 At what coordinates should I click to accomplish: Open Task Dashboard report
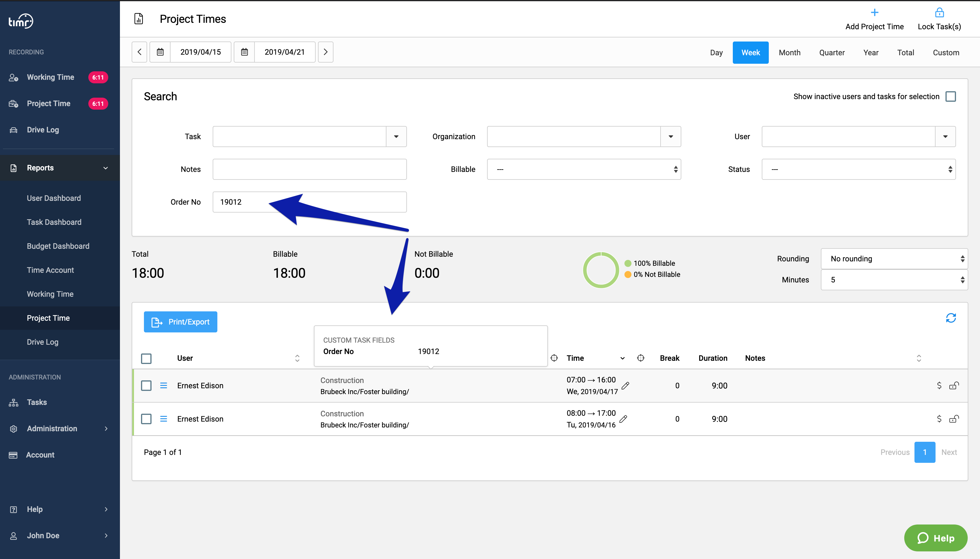(x=54, y=222)
